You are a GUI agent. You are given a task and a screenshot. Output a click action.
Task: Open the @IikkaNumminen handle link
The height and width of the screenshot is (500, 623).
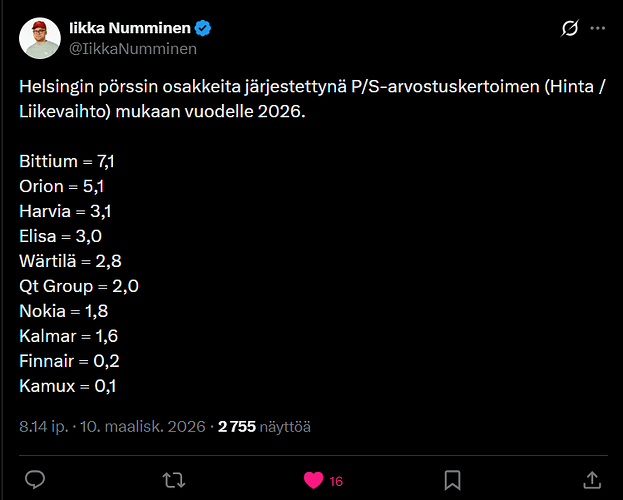tap(133, 49)
